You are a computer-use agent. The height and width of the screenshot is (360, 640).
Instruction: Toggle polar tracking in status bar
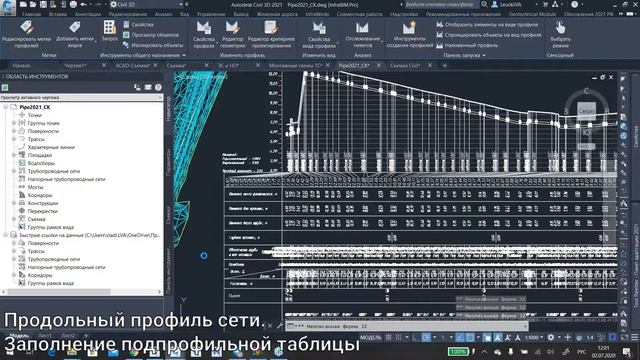point(426,337)
